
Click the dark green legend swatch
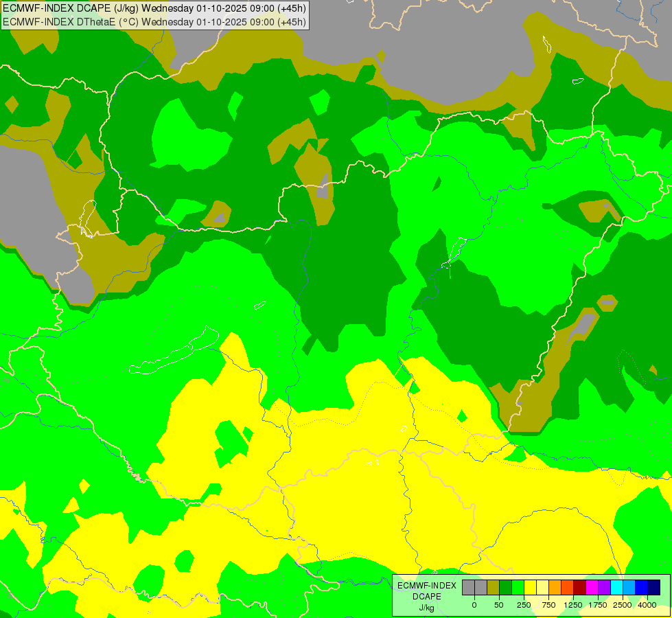pos(505,587)
